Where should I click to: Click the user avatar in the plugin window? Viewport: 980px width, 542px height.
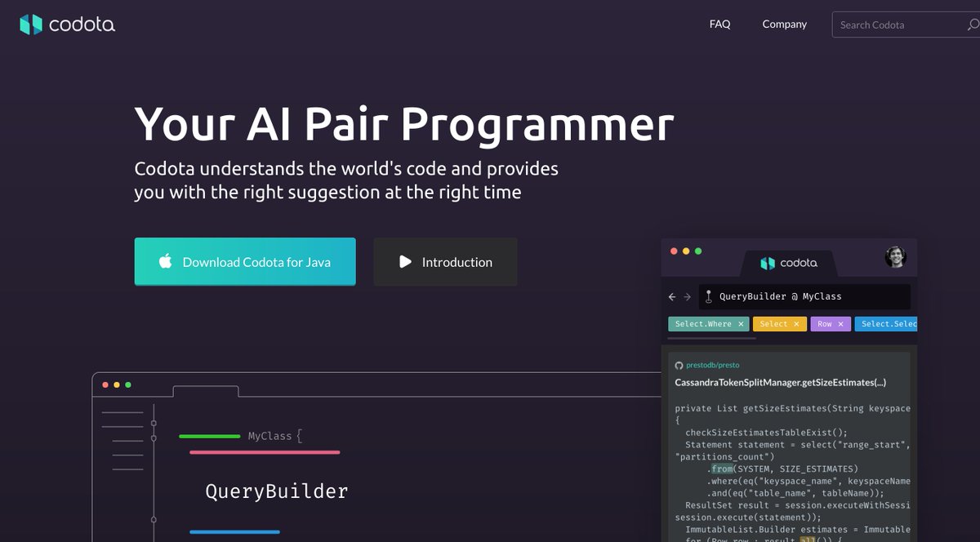pos(896,255)
